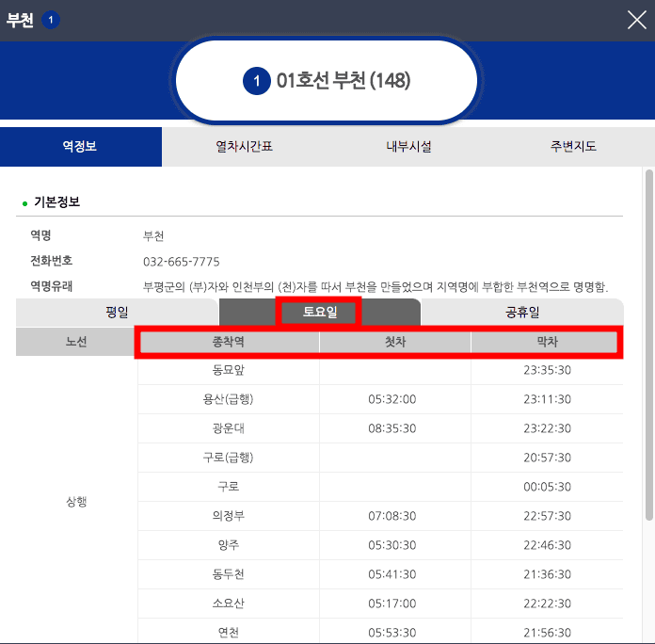Image resolution: width=655 pixels, height=644 pixels.
Task: Click the 막차 column header
Action: [547, 342]
